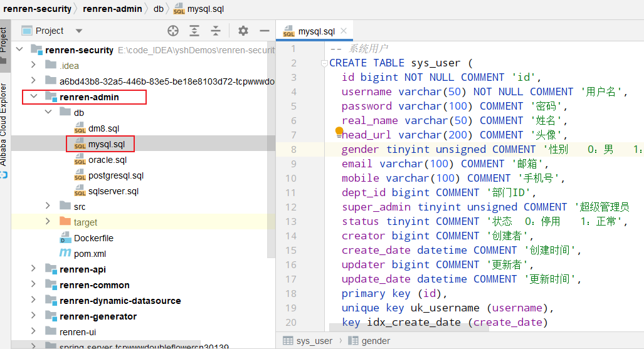Click 'varchar(200)' on the head_url line
This screenshot has width=644, height=349.
pos(435,135)
